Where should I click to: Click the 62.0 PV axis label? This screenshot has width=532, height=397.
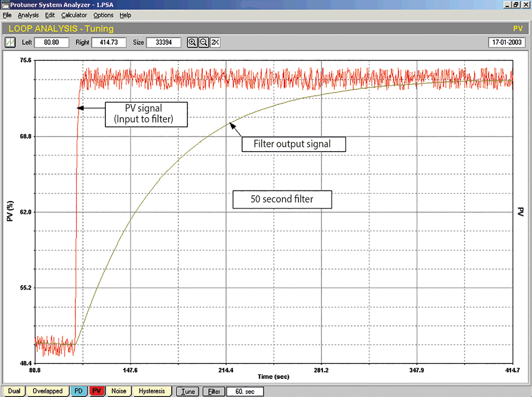click(26, 212)
